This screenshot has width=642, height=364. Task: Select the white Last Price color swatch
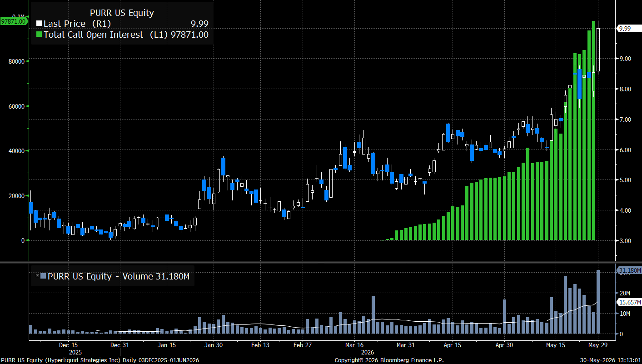pos(39,24)
